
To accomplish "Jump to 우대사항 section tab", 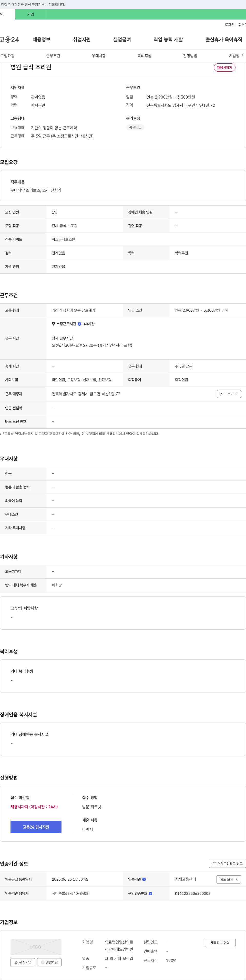I will [99, 55].
